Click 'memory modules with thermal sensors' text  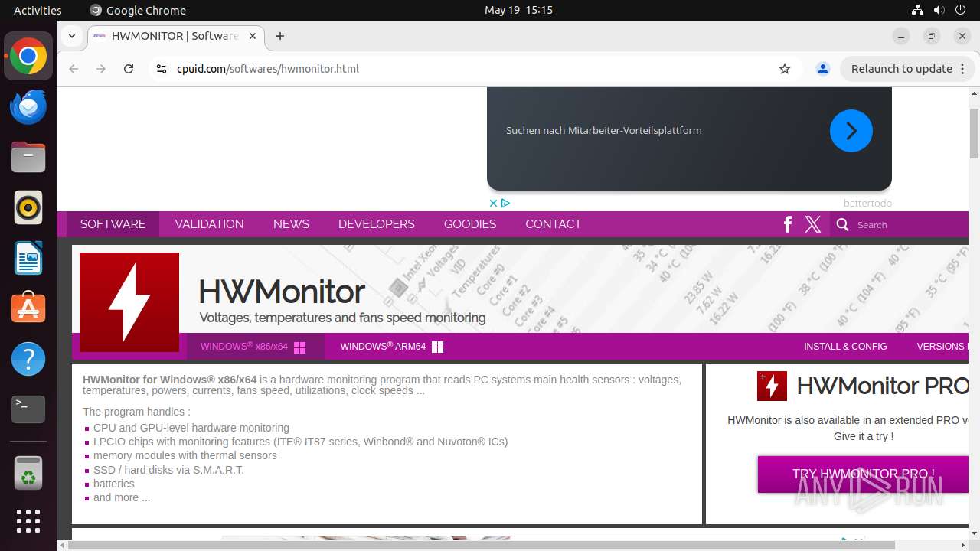185,455
